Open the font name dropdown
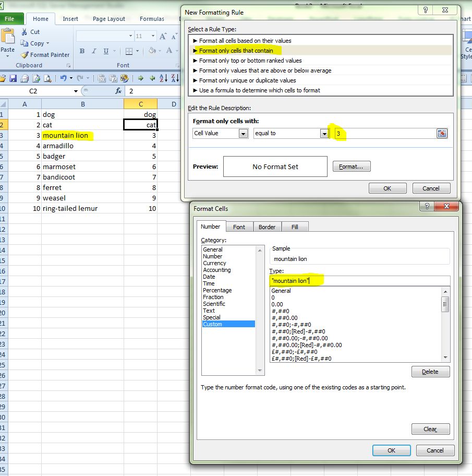The width and height of the screenshot is (472, 476). (130, 36)
